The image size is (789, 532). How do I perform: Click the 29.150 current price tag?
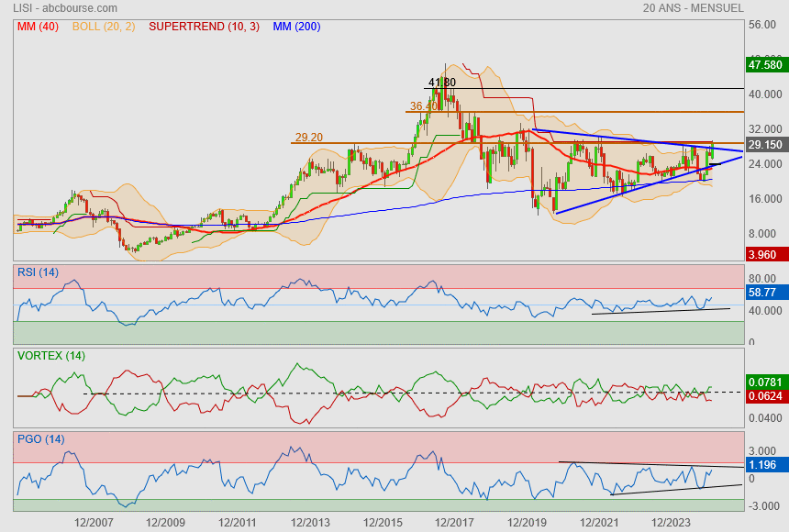tap(765, 144)
